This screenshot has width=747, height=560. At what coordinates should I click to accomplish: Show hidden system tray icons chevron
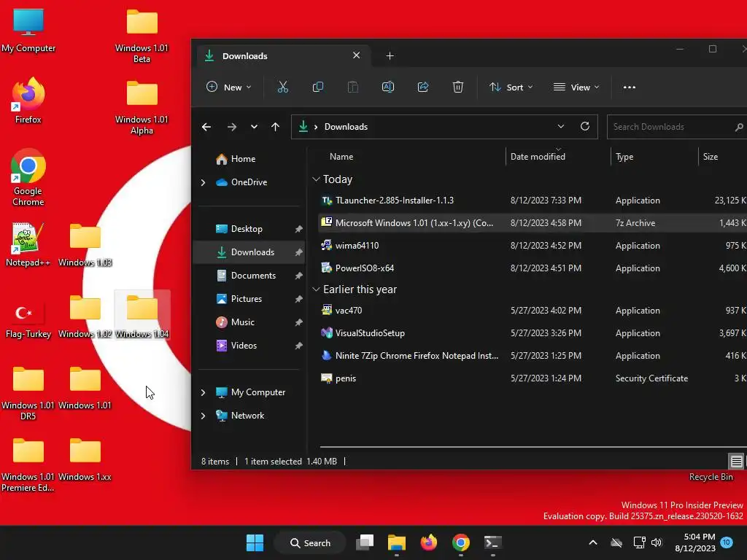[593, 542]
